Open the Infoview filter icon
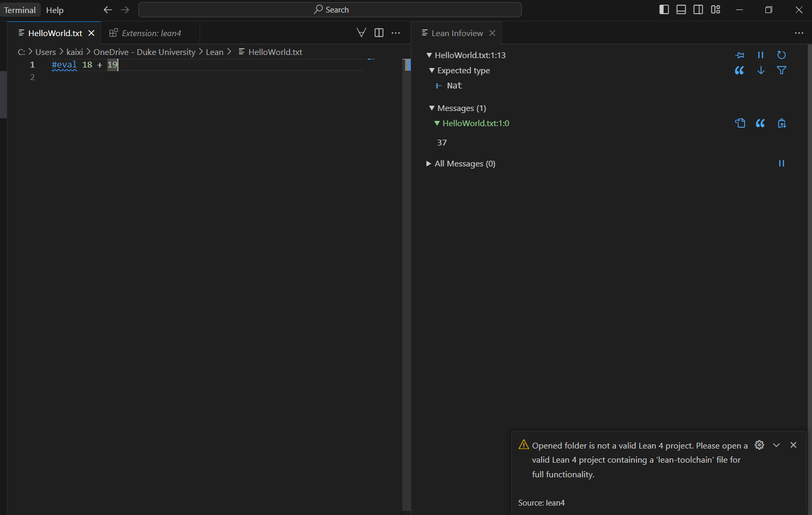The width and height of the screenshot is (812, 515). [782, 70]
